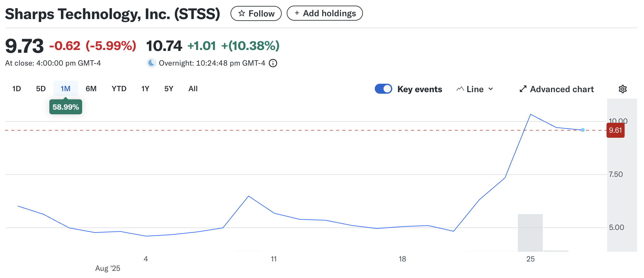Click the Sharps Technology, Inc. (STSS) title
The image size is (644, 278).
point(112,14)
